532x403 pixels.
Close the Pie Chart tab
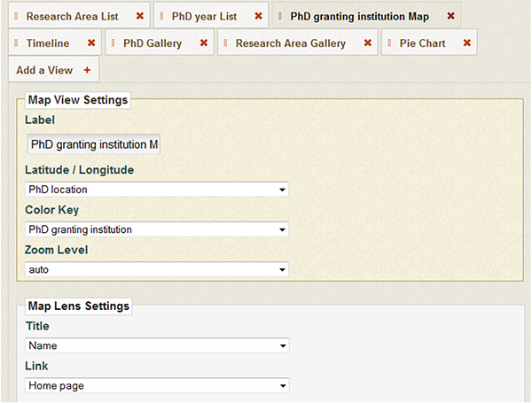(x=466, y=43)
